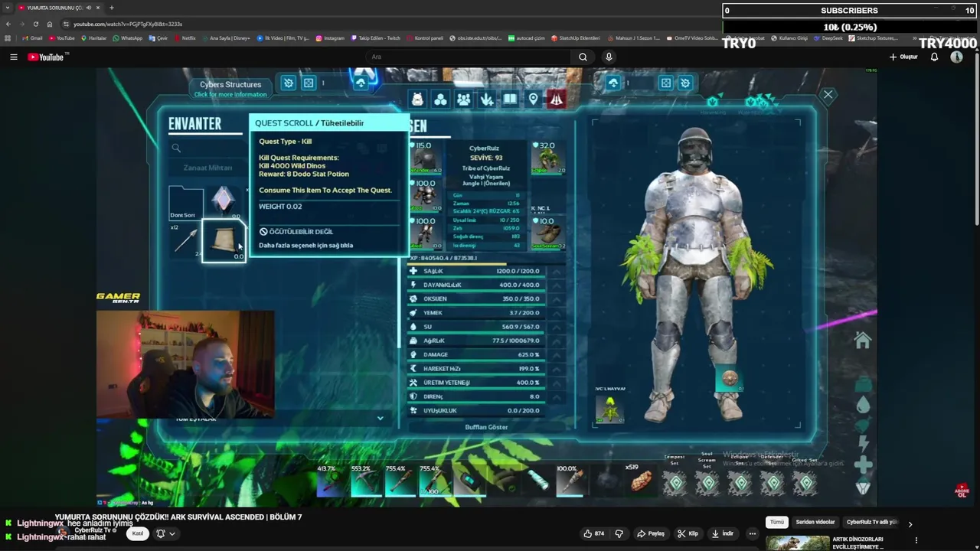Search inventory with magnifier field

pos(205,148)
